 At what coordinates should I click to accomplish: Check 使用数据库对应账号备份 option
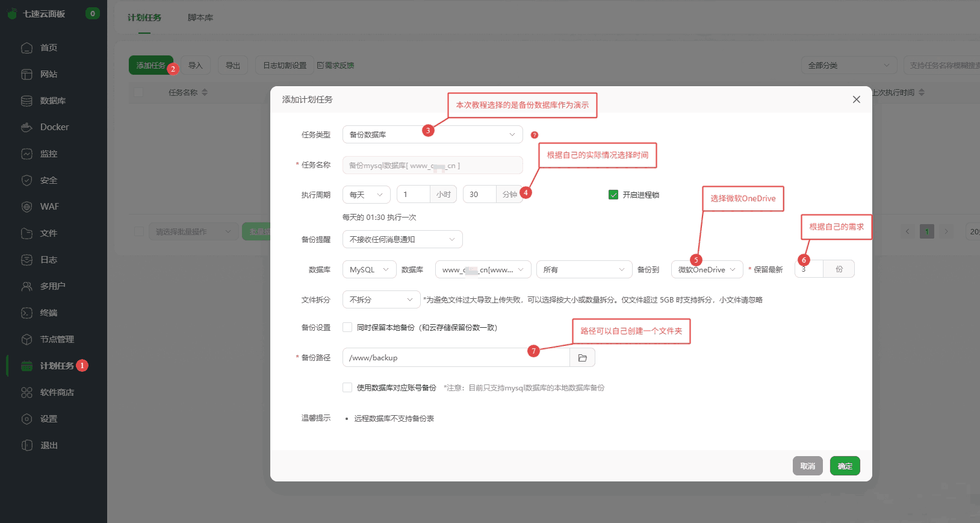pos(347,387)
